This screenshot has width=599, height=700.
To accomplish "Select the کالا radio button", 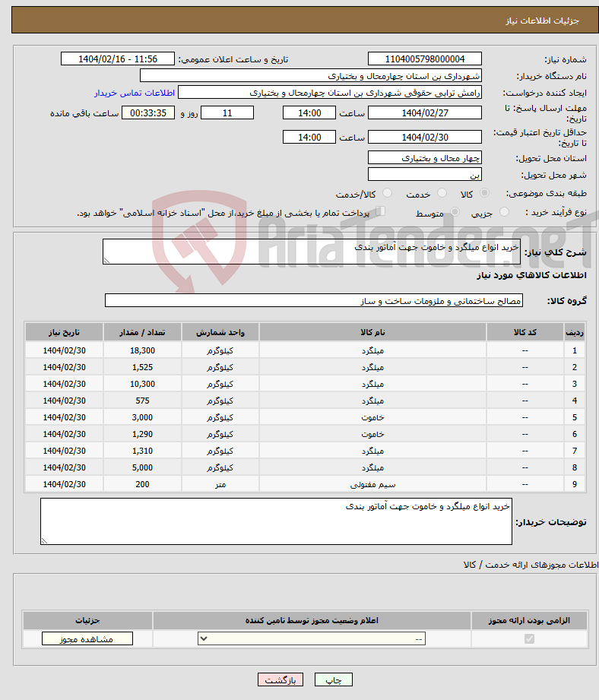I will click(484, 193).
